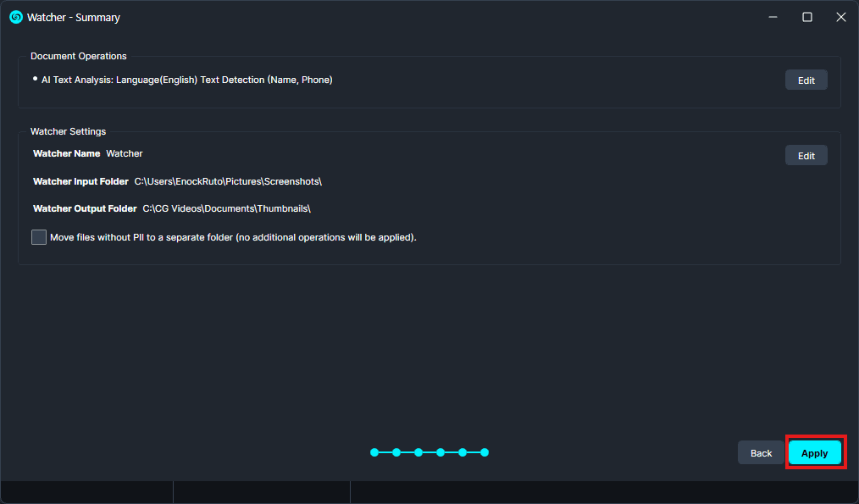Close the Watcher Summary window
Viewport: 859px width, 504px height.
click(x=840, y=17)
